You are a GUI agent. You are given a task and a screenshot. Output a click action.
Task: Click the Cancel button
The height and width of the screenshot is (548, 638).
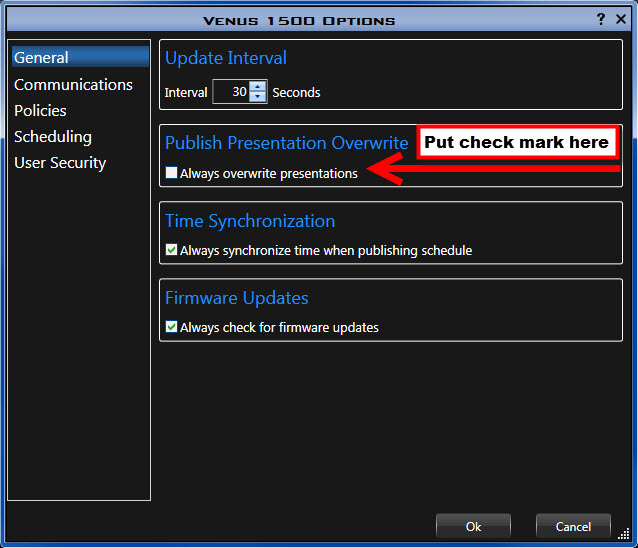pyautogui.click(x=573, y=526)
